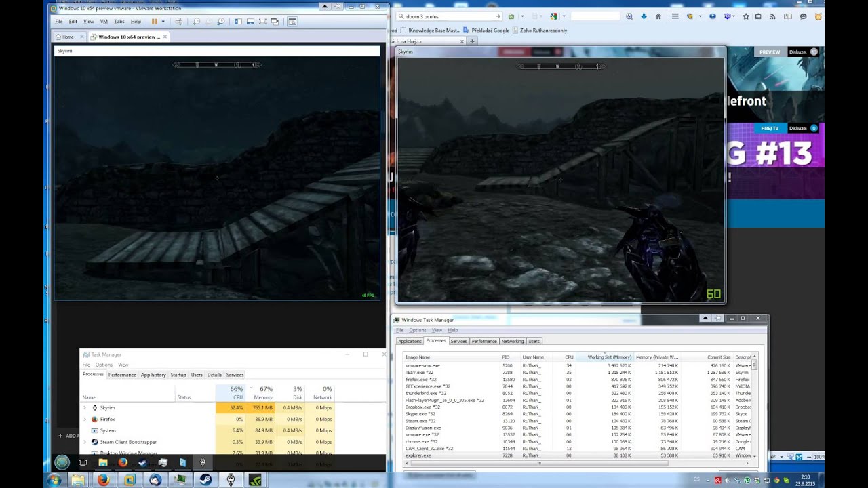Open a new Firefox tab with plus button

(473, 41)
